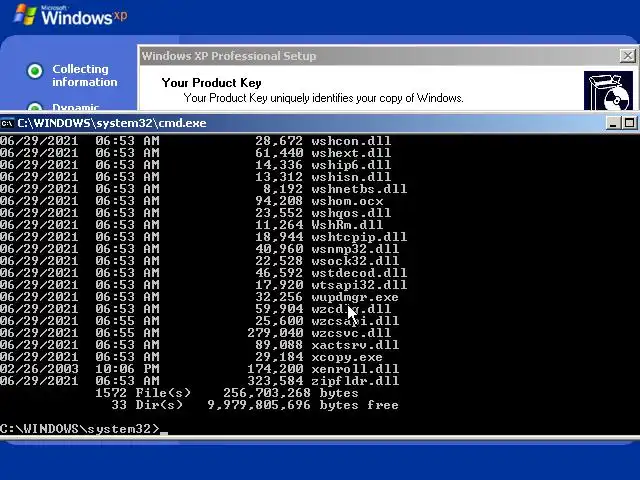
Task: Click the C:\WINDOWS\system32> command prompt
Action: (x=80, y=429)
